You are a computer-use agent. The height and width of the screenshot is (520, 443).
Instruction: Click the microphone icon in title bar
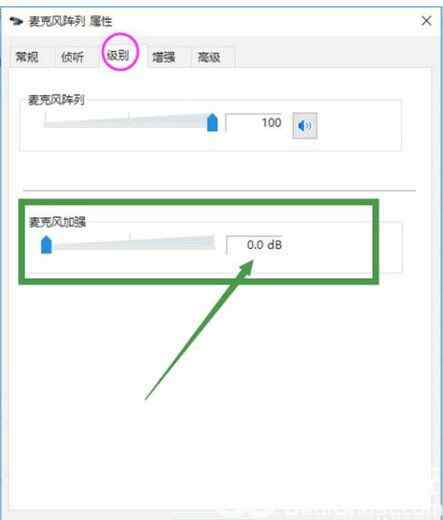point(16,22)
